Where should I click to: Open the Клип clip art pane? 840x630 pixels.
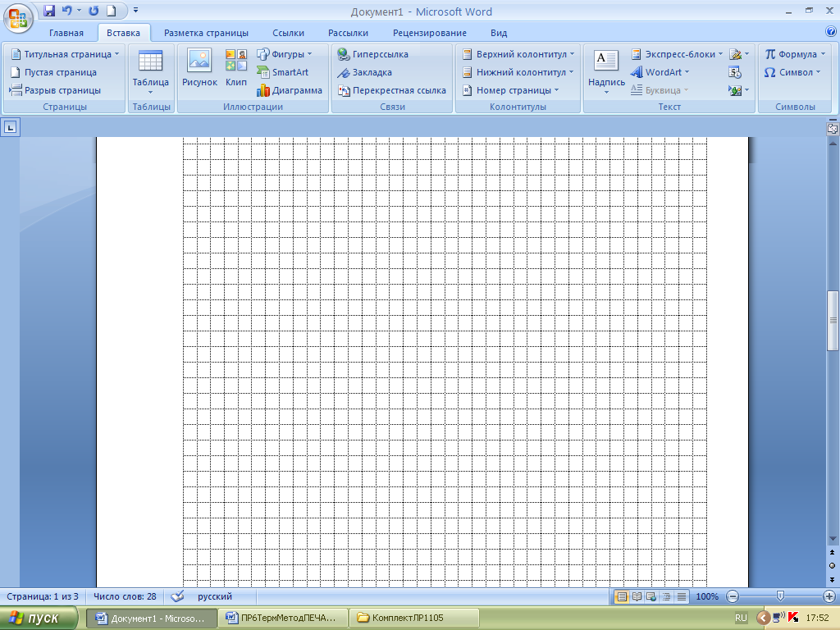tap(235, 67)
